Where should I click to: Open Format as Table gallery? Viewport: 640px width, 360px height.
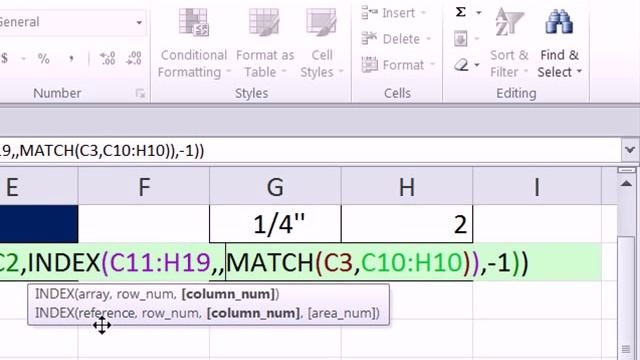tap(264, 43)
